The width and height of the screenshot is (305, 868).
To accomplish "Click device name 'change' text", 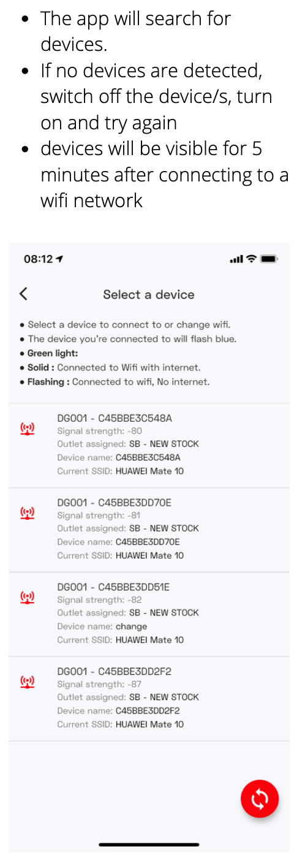I will [131, 626].
